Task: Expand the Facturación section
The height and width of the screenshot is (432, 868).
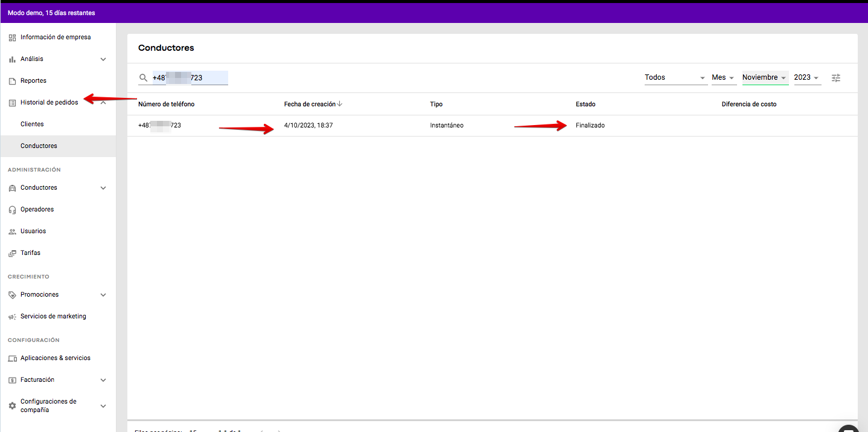Action: pos(103,380)
